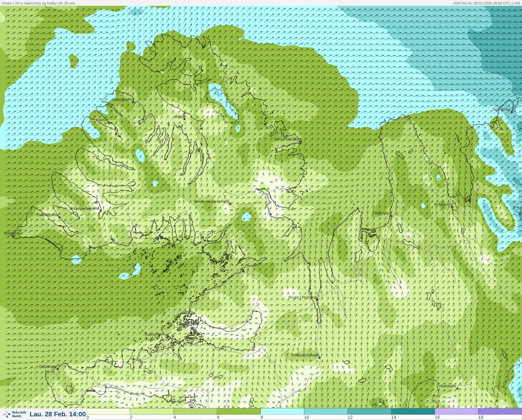Select the 16–18 m/s lavender legend swatch
The width and height of the screenshot is (522, 420).
pyautogui.click(x=456, y=411)
